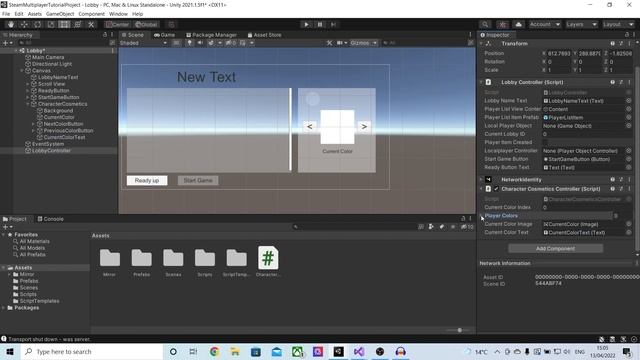Collapse the Canvas hierarchy item
The width and height of the screenshot is (640, 360).
point(22,71)
